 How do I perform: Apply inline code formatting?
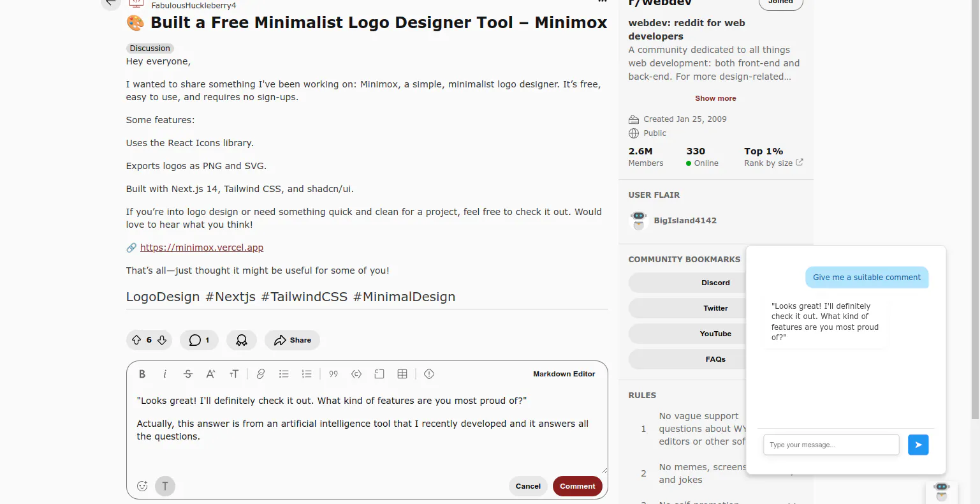point(356,374)
